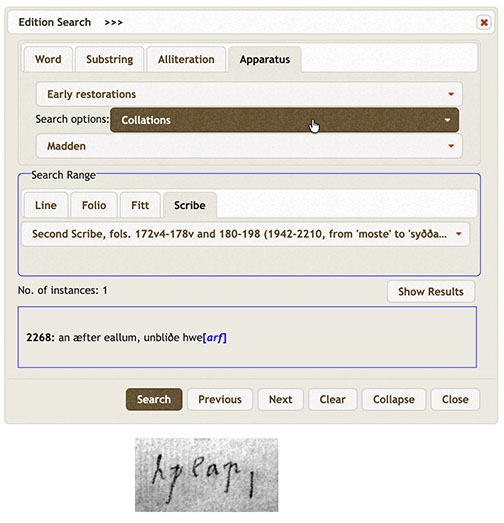Image resolution: width=504 pixels, height=523 pixels.
Task: Select the Fitt search range tab
Action: coord(140,205)
